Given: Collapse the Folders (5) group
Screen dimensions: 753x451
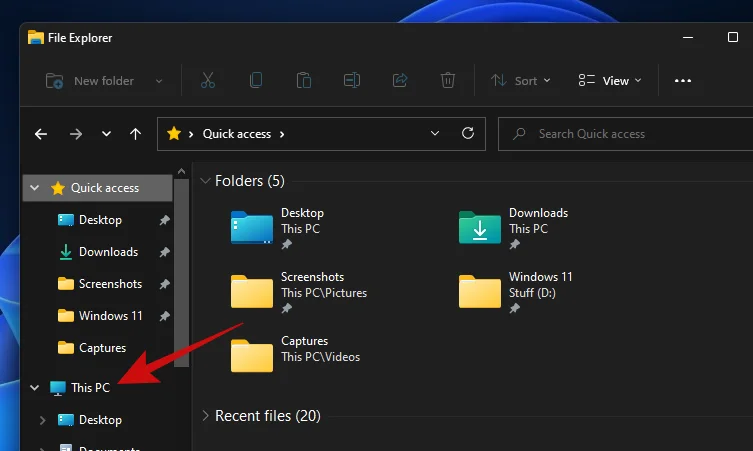Looking at the screenshot, I should tap(205, 181).
